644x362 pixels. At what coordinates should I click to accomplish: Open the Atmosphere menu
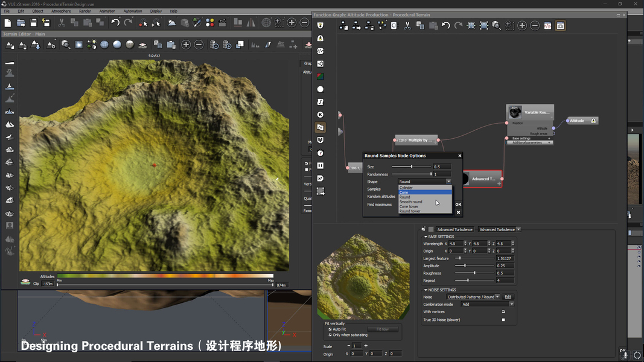61,11
